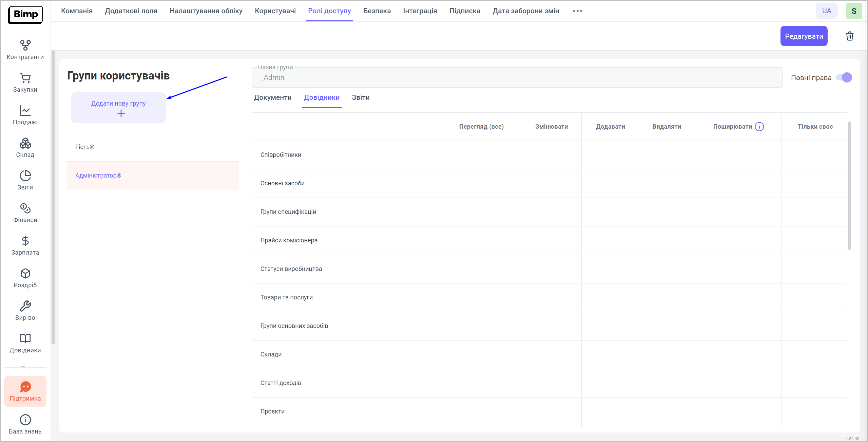
Task: Switch to the Документи tab
Action: click(x=272, y=97)
